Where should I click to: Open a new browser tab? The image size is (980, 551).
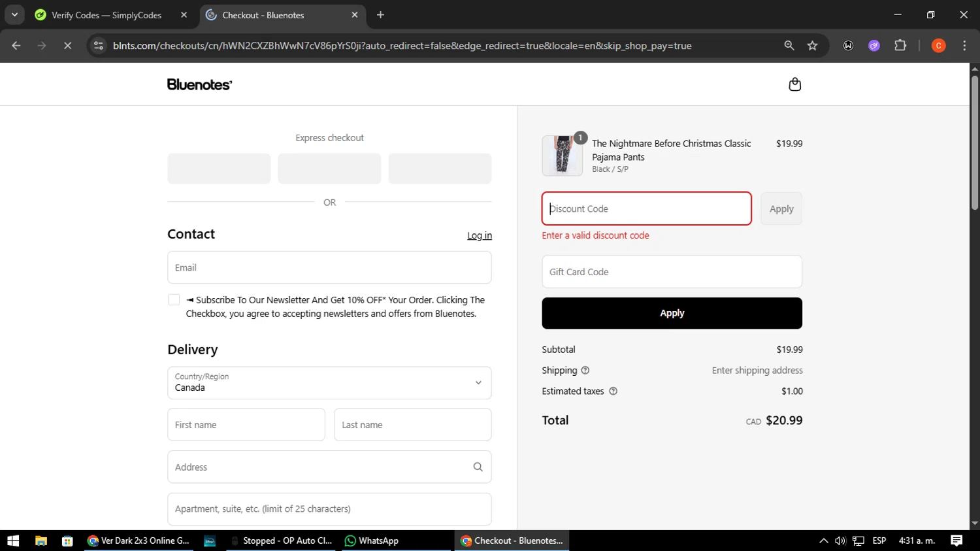380,15
